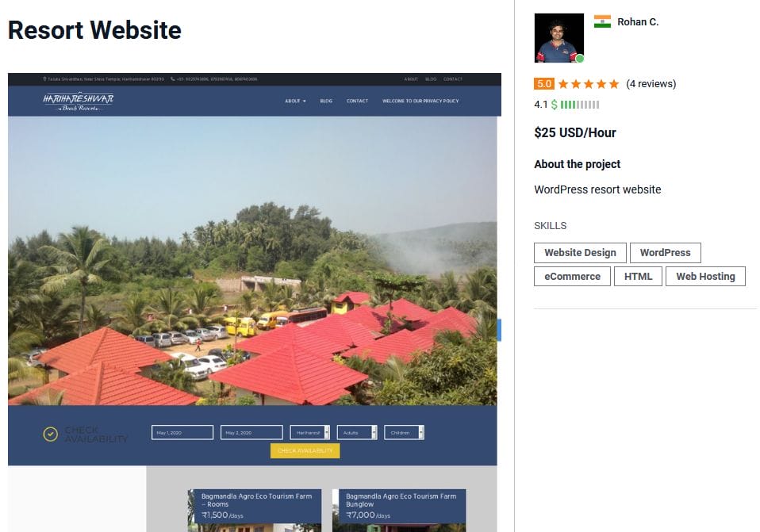Click the 5.0 orange rating badge
Viewport: 760px width, 532px height.
(x=544, y=84)
